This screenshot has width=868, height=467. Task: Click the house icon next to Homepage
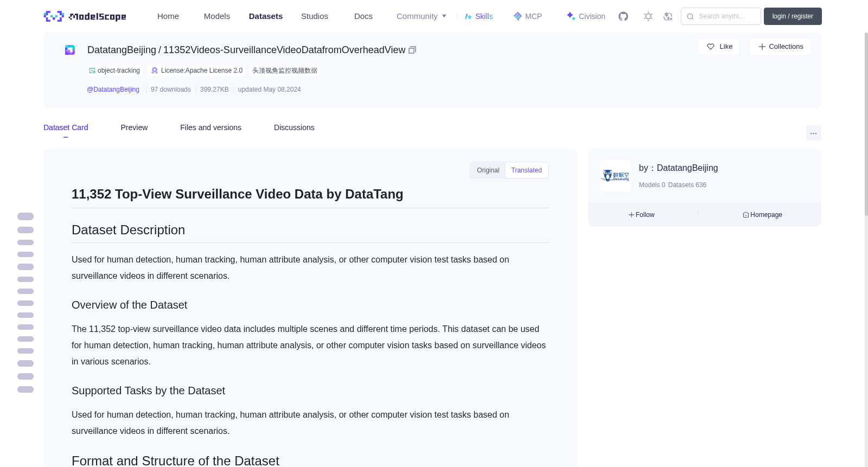[x=746, y=215]
